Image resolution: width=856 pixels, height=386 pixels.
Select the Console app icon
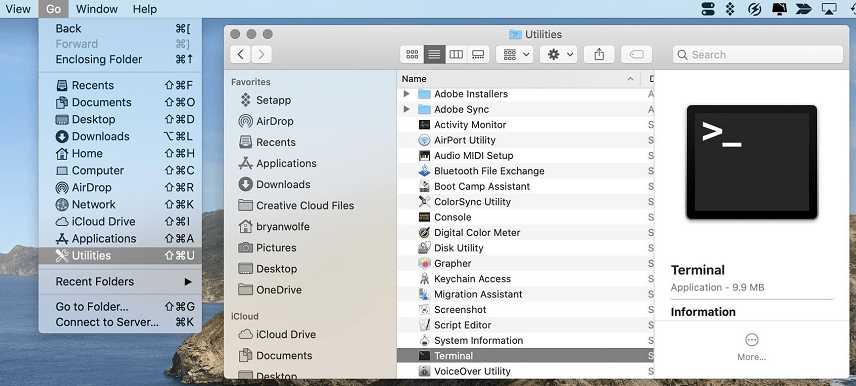424,217
